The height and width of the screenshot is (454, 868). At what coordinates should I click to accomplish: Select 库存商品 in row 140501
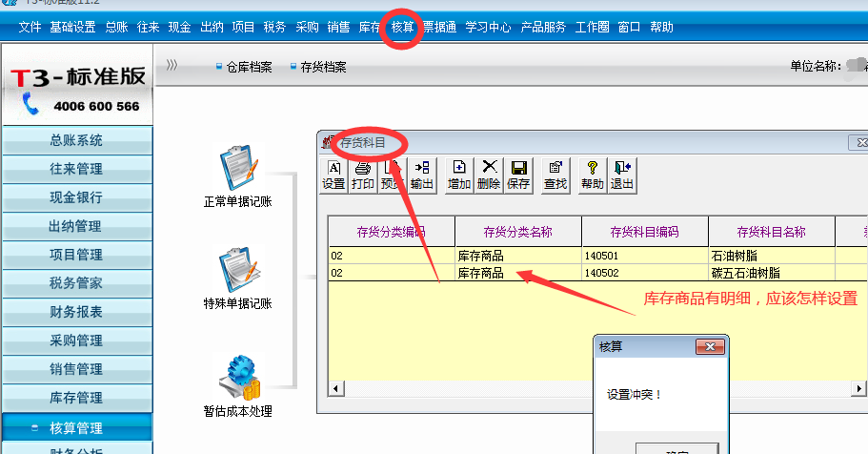click(518, 256)
